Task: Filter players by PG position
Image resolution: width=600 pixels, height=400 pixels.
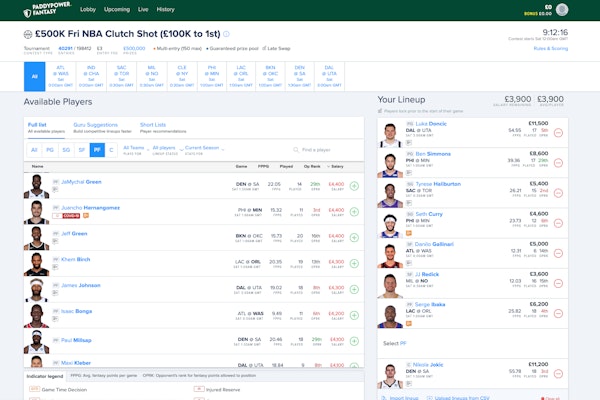Action: (50, 150)
